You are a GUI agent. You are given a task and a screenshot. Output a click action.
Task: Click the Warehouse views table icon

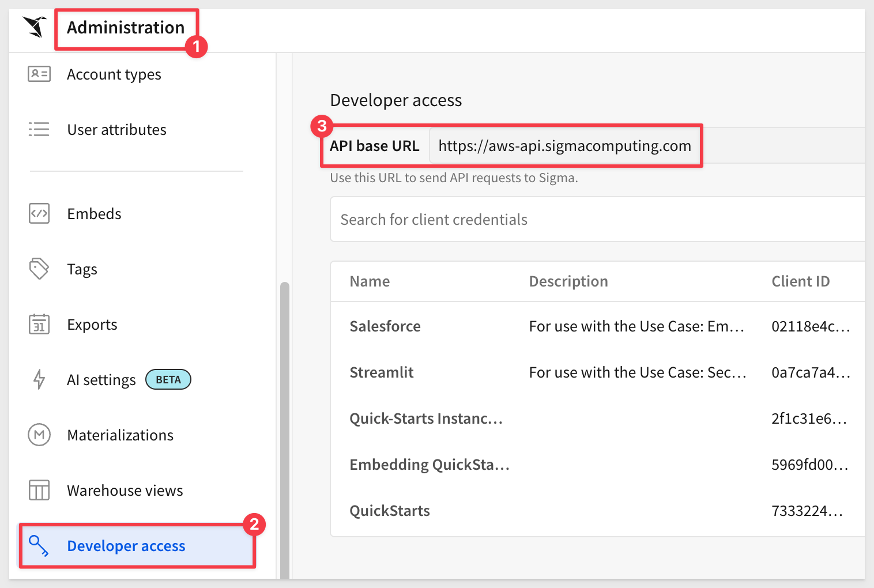39,490
